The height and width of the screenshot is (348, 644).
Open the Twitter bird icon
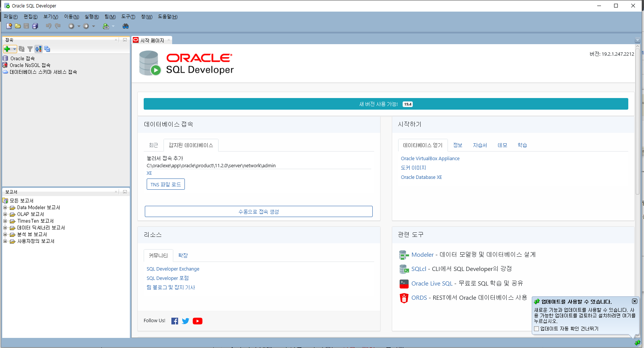click(186, 321)
